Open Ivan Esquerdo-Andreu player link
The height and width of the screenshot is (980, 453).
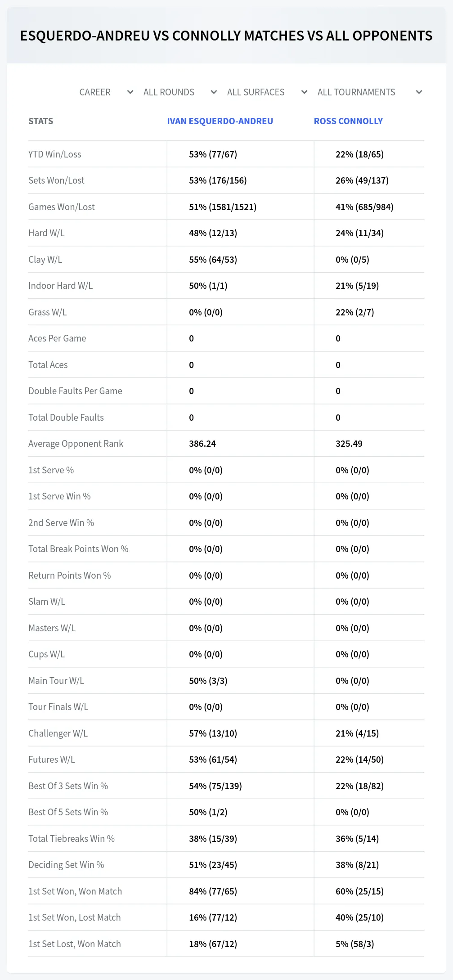(x=220, y=121)
